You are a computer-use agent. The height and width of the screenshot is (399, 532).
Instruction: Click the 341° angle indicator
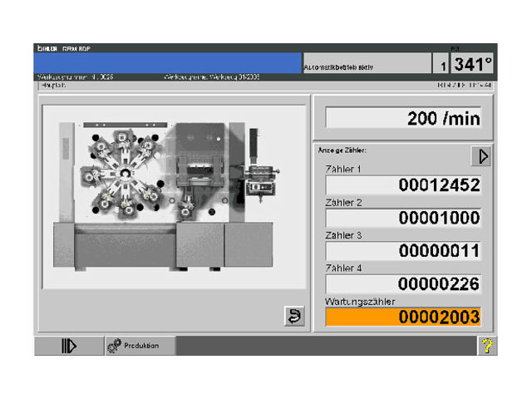pyautogui.click(x=473, y=64)
